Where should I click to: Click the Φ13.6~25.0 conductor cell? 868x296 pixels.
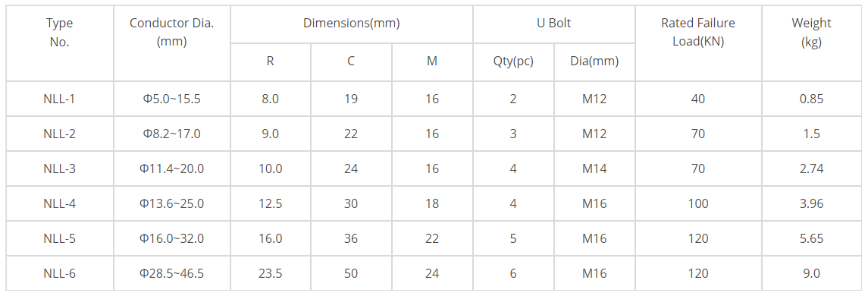pyautogui.click(x=171, y=203)
